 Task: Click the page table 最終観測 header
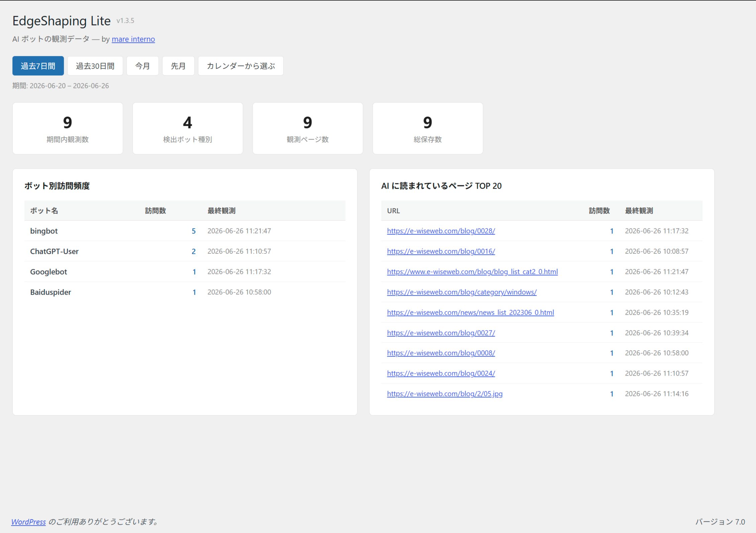point(639,211)
